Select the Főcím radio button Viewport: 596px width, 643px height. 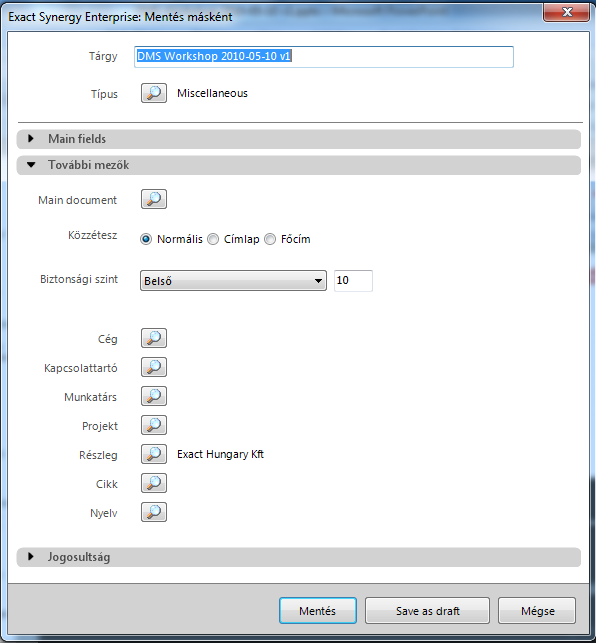pyautogui.click(x=270, y=239)
